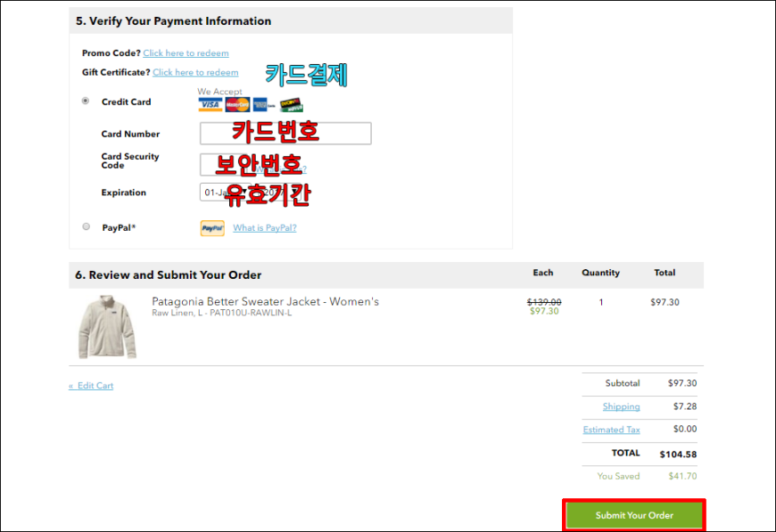
Task: Click the Raw Linen, L SKU text
Action: point(222,313)
